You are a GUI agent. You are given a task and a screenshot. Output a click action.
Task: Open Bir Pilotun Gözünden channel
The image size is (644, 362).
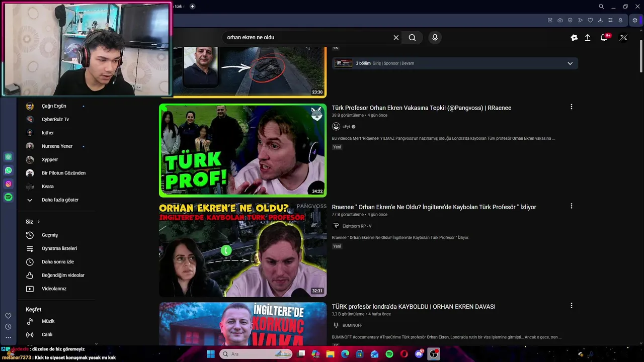click(63, 173)
